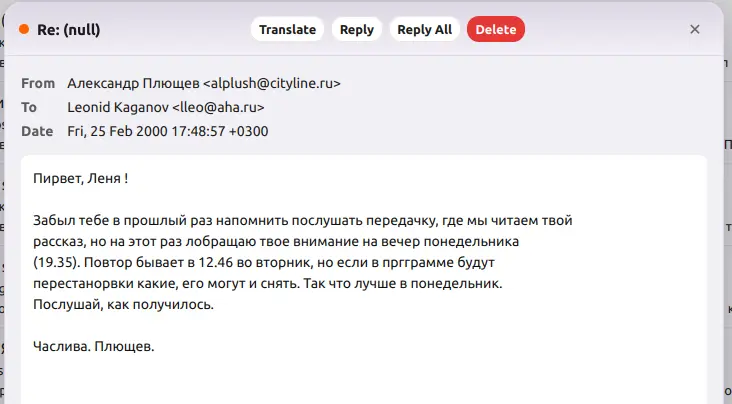The width and height of the screenshot is (732, 404).
Task: Click the signature Часлива. Плющев.
Action: coord(93,347)
